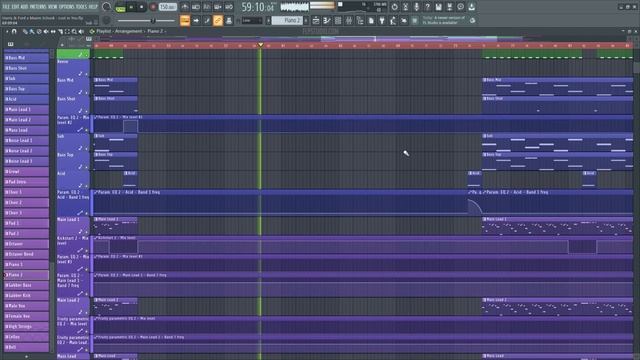Toggle the playlist snap magnet icon

(14, 31)
